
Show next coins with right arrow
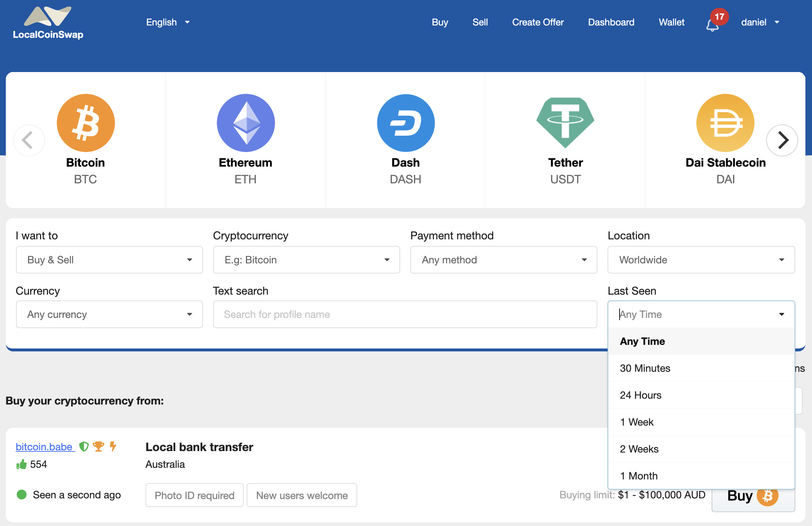tap(782, 140)
